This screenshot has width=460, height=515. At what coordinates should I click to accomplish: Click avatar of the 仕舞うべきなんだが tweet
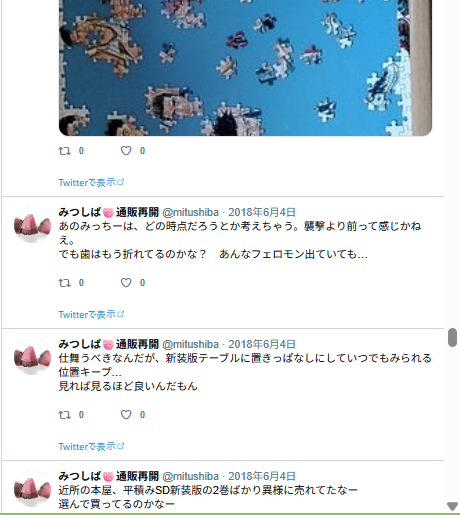click(32, 357)
